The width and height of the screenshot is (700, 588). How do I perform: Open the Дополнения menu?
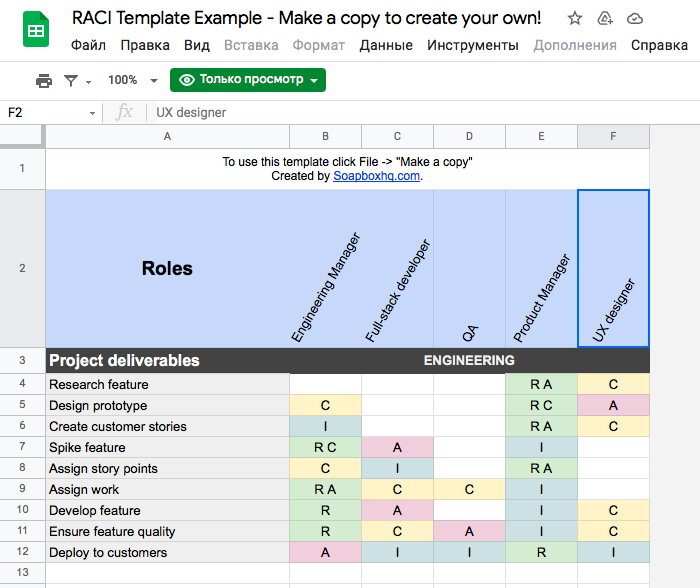[575, 45]
